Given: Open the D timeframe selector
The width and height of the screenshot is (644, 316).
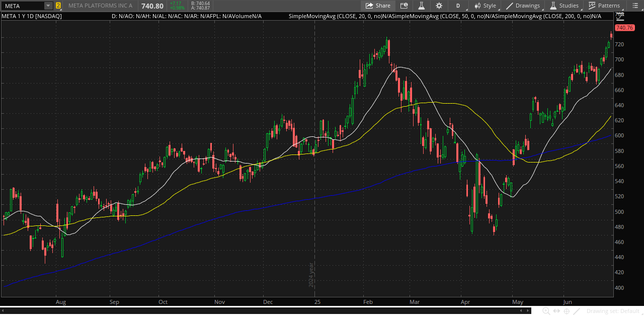Looking at the screenshot, I should pos(458,6).
